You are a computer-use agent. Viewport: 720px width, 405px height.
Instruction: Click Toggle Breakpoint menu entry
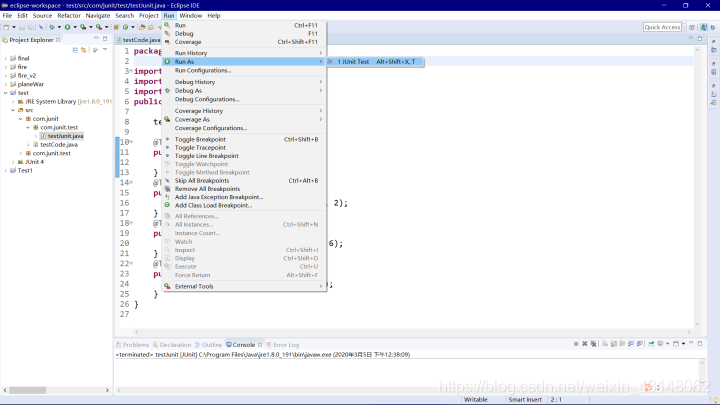[x=244, y=139]
